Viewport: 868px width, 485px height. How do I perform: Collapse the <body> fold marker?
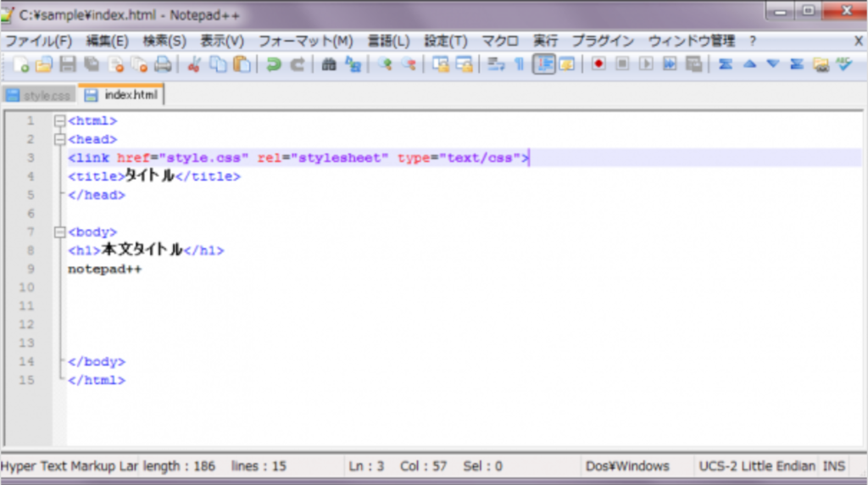60,232
